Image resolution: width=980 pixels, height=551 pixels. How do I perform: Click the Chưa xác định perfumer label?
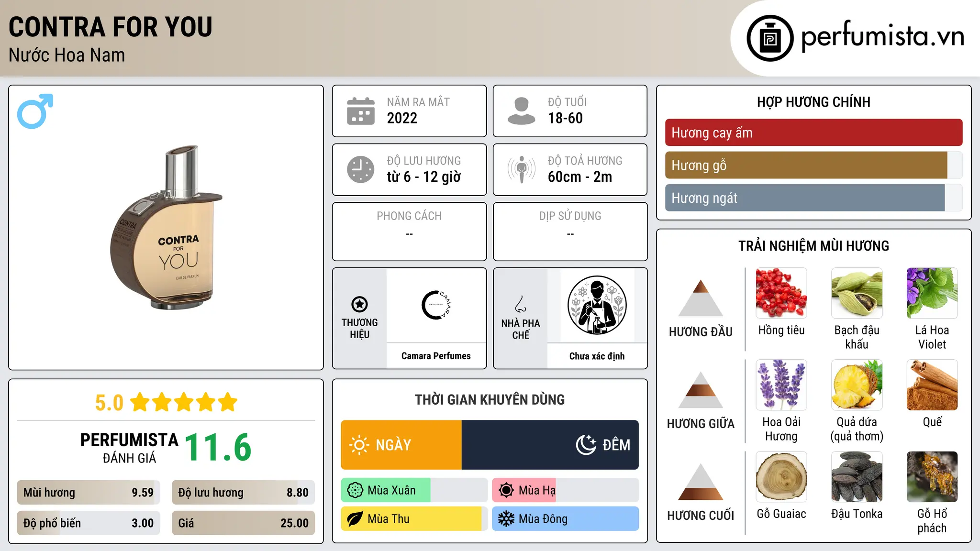point(597,356)
